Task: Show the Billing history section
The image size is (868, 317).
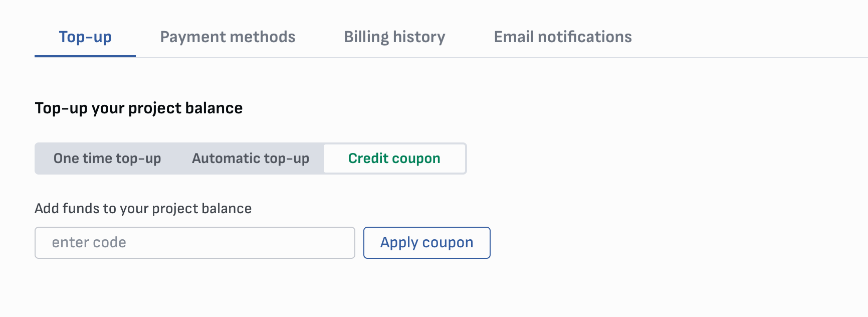Action: pyautogui.click(x=394, y=37)
